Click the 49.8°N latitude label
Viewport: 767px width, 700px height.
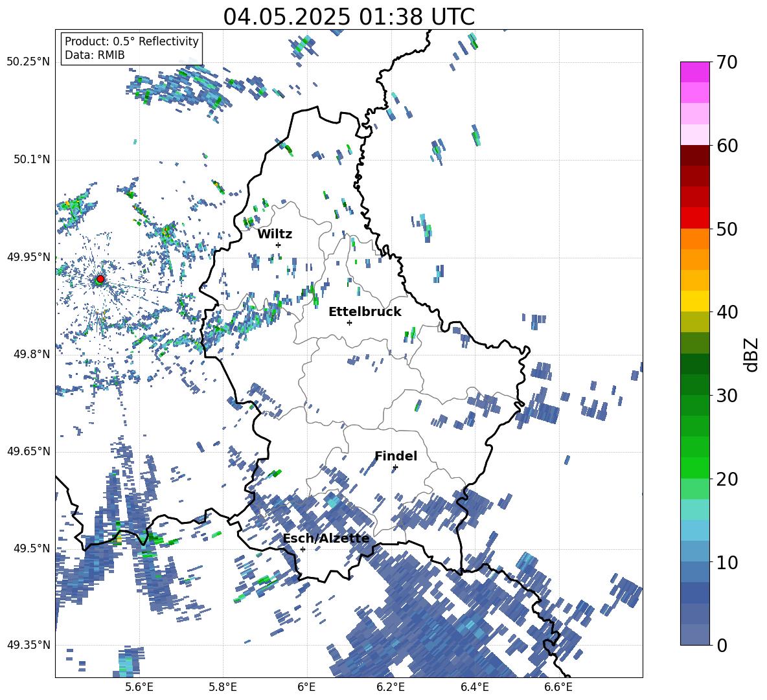coord(32,354)
